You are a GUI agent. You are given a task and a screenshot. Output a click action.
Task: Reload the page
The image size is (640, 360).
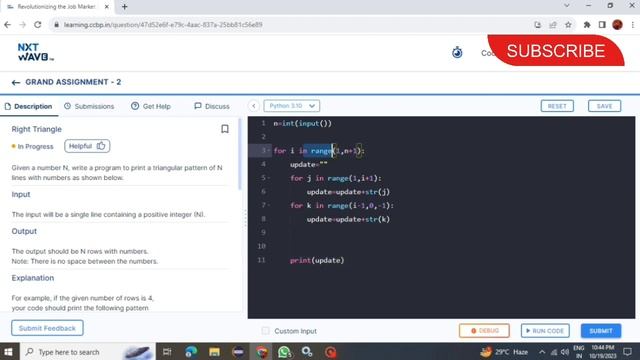(x=38, y=25)
